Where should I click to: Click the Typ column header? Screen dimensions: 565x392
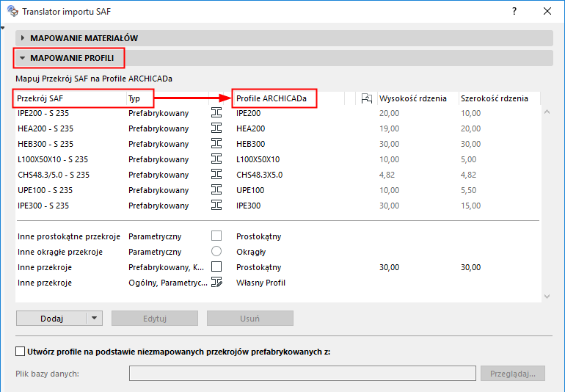167,98
